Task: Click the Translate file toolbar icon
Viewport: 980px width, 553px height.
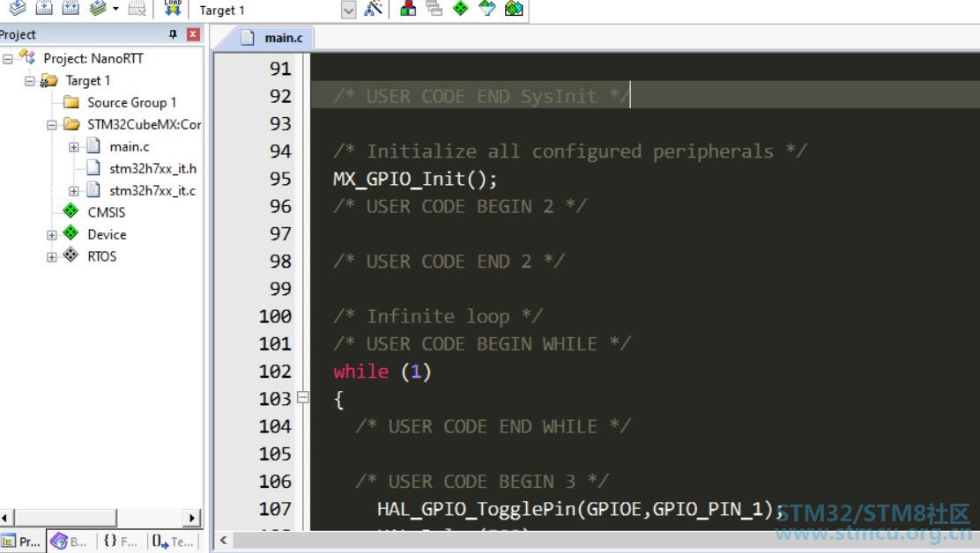Action: [x=18, y=8]
